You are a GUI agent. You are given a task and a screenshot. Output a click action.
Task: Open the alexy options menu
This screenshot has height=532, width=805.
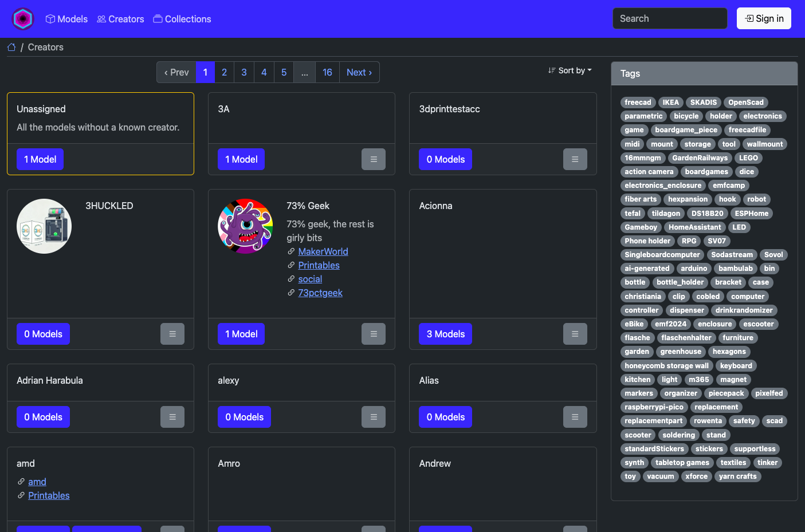point(374,417)
